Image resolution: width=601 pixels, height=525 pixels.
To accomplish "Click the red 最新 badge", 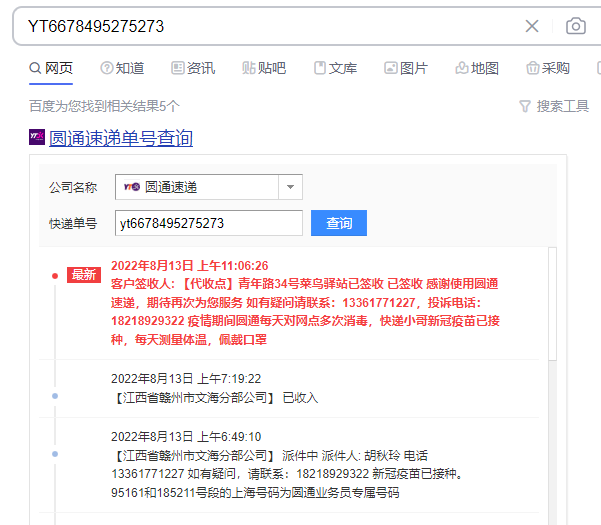I will tap(84, 275).
